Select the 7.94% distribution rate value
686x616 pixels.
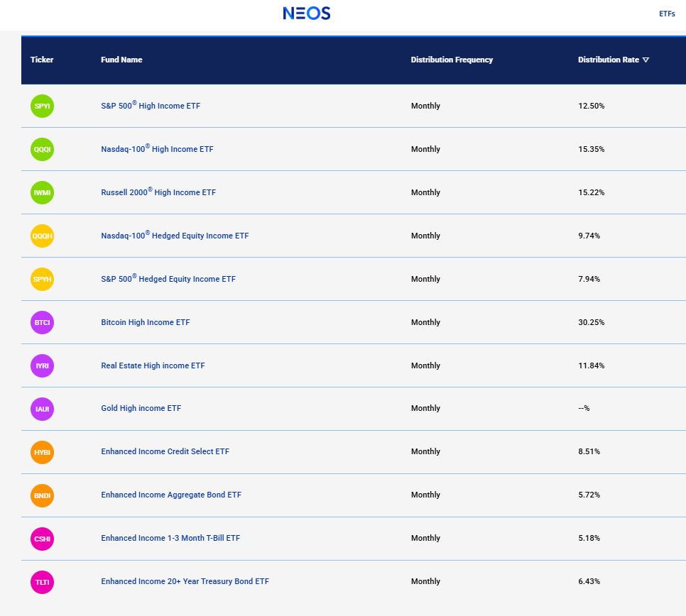point(589,279)
